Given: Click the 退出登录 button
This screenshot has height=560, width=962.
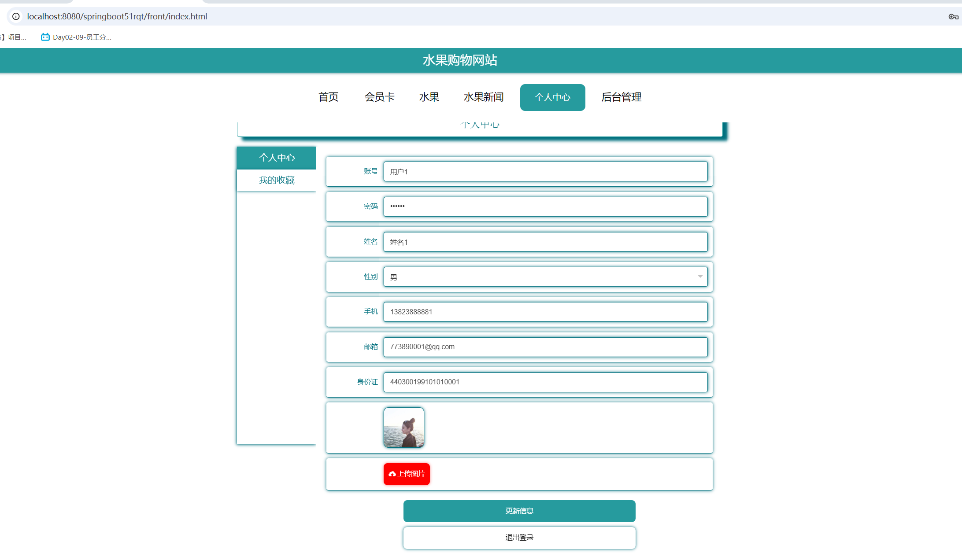Looking at the screenshot, I should coord(519,538).
